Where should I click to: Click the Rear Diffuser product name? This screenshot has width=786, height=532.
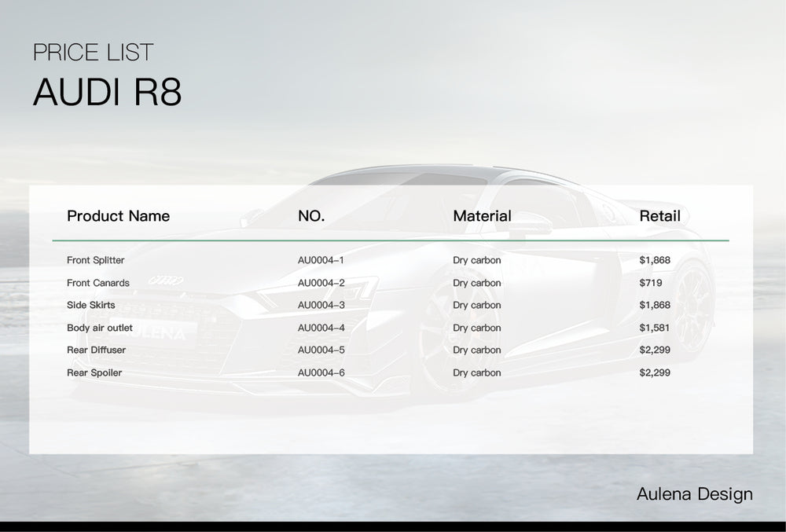[96, 350]
